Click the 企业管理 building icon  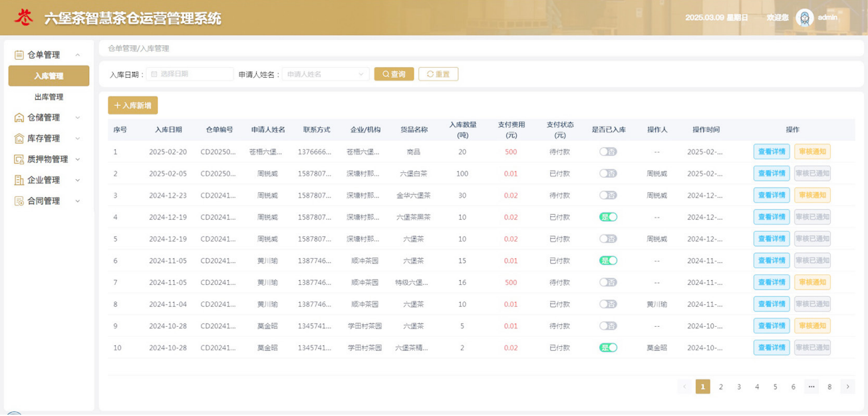pos(19,180)
